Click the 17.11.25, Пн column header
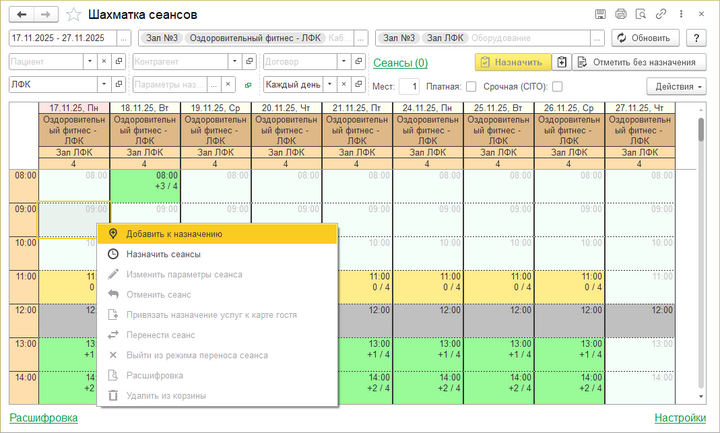The width and height of the screenshot is (720, 433). [74, 108]
